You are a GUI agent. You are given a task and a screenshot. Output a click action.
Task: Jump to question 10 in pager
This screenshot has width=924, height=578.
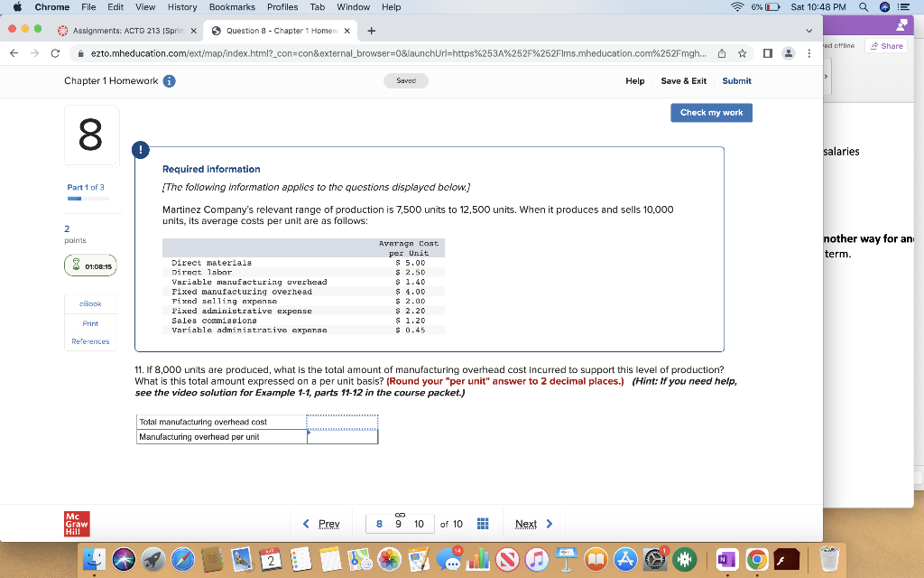pyautogui.click(x=419, y=524)
